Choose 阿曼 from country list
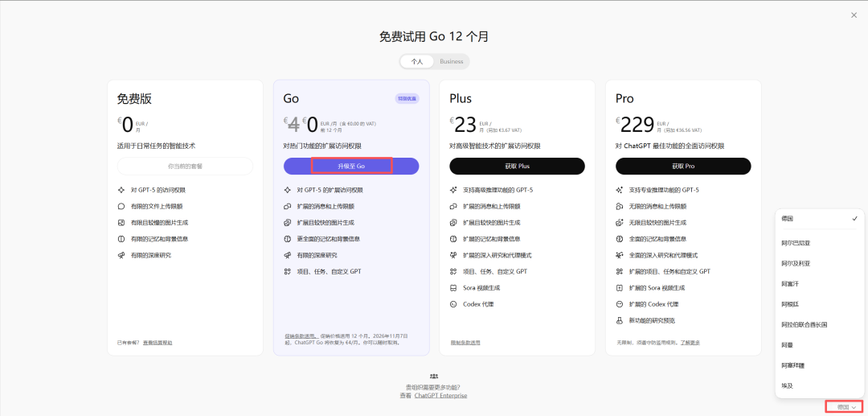Viewport: 868px width, 416px height. 819,345
